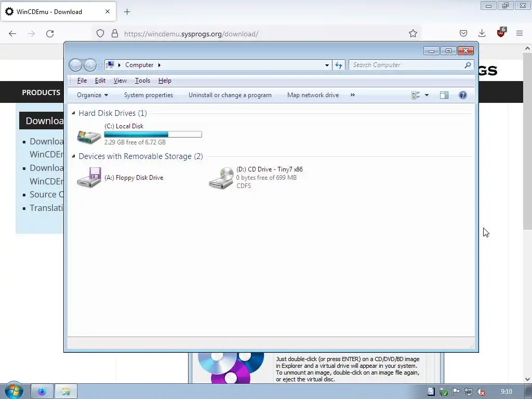Expand the toolbar overflow chevron
532x399 pixels.
[353, 95]
